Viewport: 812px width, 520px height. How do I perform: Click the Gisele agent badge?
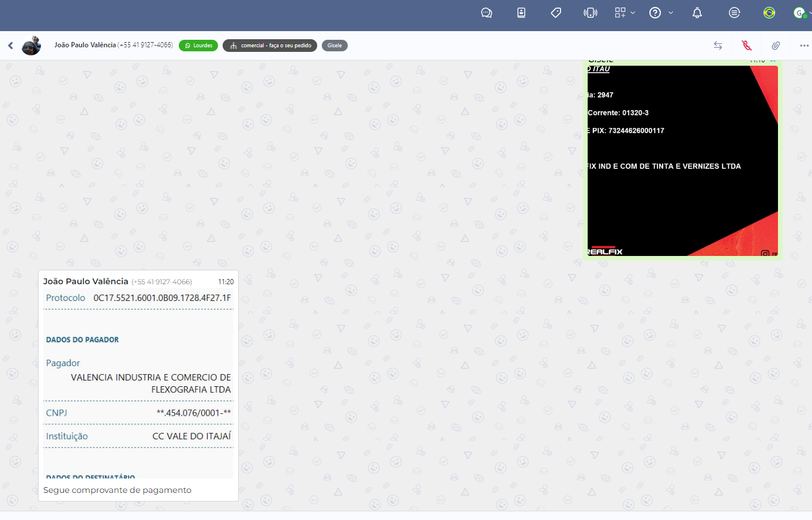click(x=334, y=46)
